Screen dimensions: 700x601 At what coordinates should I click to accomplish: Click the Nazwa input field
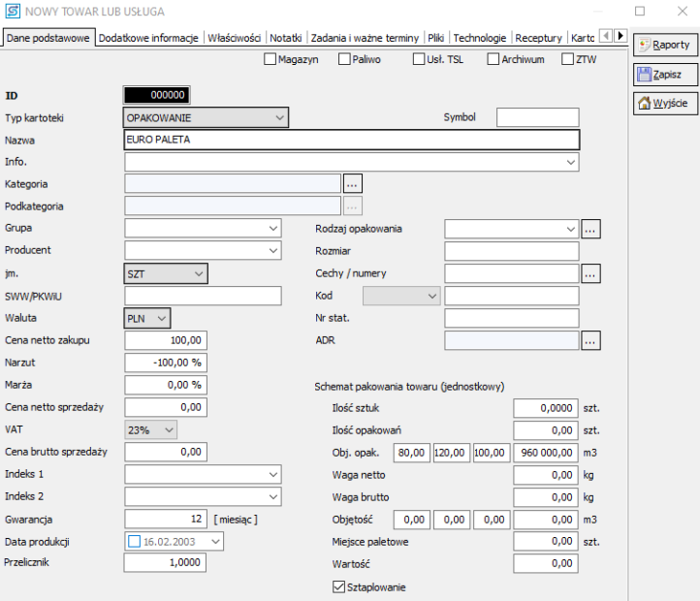tap(351, 140)
